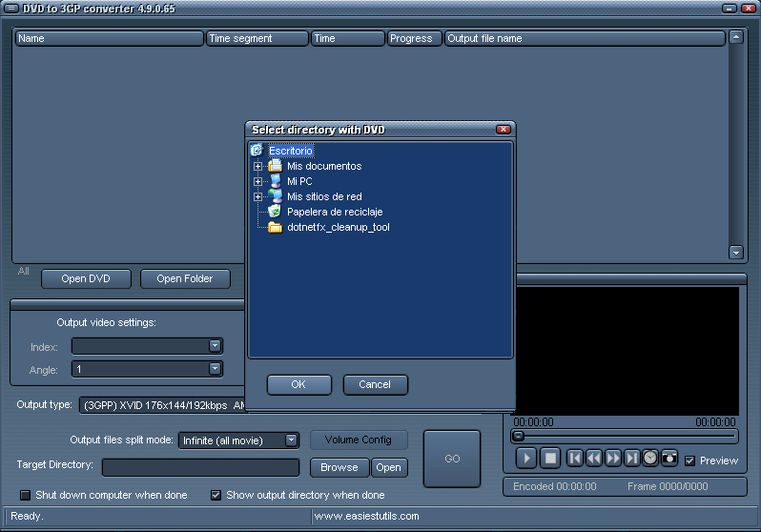The height and width of the screenshot is (532, 761).
Task: Click the Progress column header
Action: click(x=414, y=38)
